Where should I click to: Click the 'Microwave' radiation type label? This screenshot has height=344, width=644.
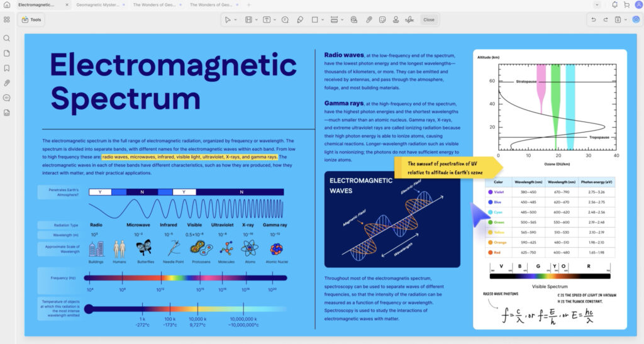[x=138, y=225]
